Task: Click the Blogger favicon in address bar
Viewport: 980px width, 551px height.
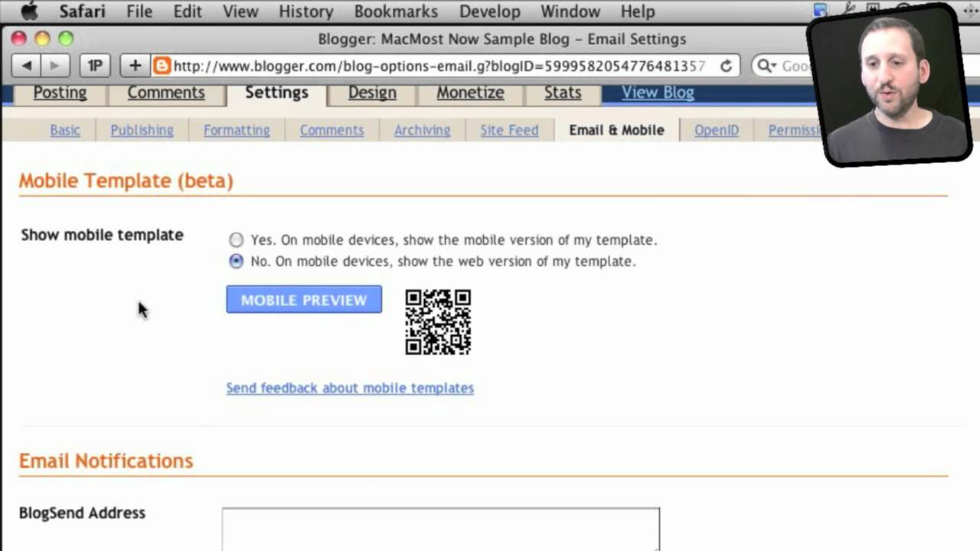Action: (x=162, y=66)
